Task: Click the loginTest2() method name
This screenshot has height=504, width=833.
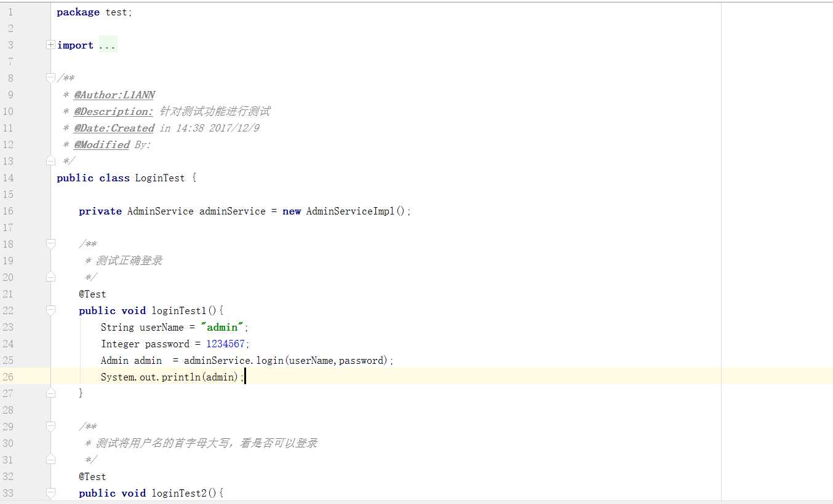Action: coord(185,493)
